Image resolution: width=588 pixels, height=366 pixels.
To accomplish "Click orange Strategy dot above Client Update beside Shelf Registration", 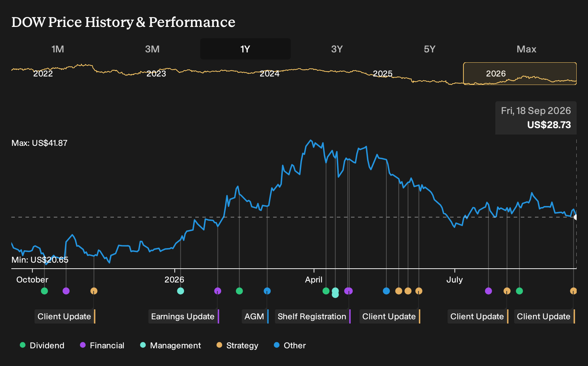I will click(x=419, y=291).
